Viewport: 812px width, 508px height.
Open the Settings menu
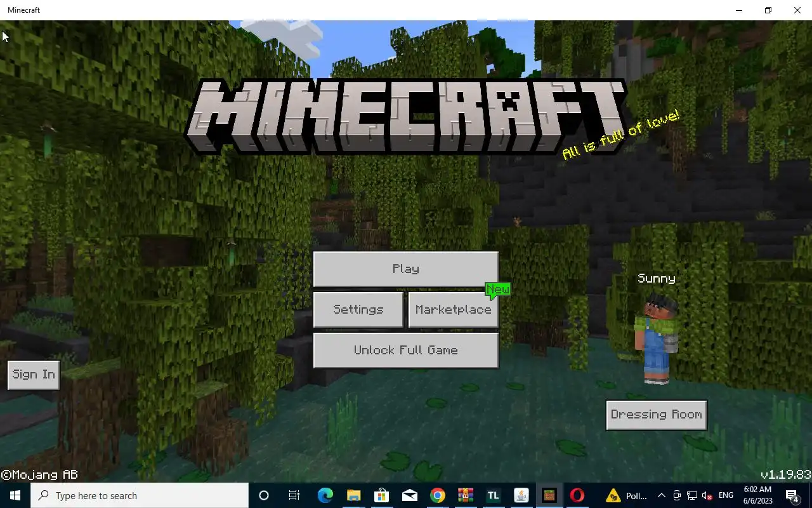click(x=358, y=309)
